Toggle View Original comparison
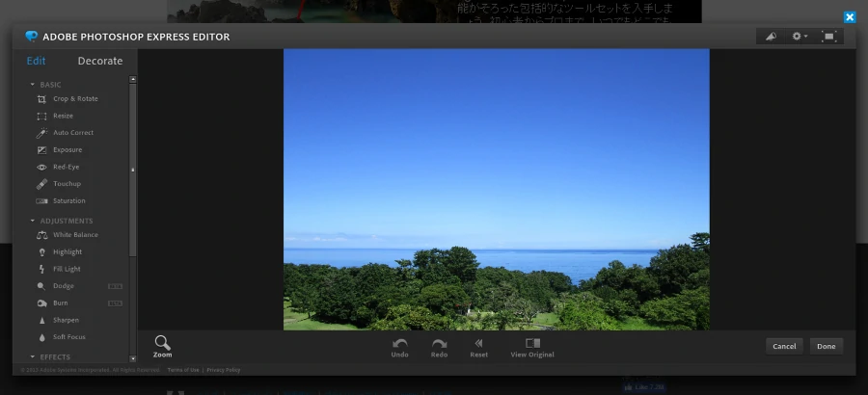The width and height of the screenshot is (868, 395). point(532,347)
